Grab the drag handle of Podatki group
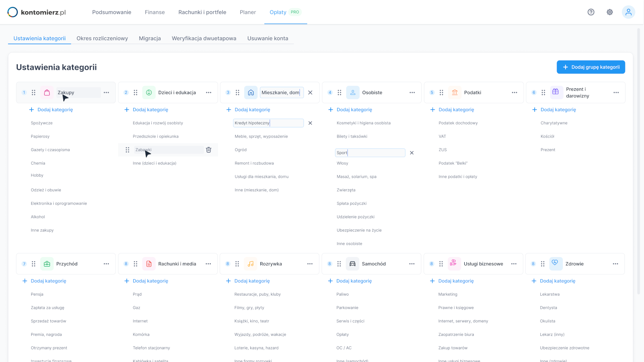Image resolution: width=644 pixels, height=362 pixels. tap(441, 93)
